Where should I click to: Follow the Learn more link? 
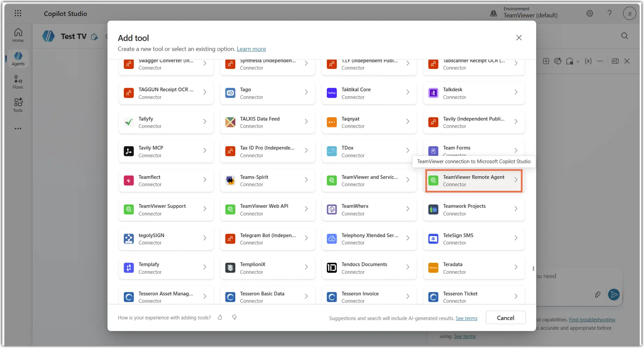coord(251,49)
